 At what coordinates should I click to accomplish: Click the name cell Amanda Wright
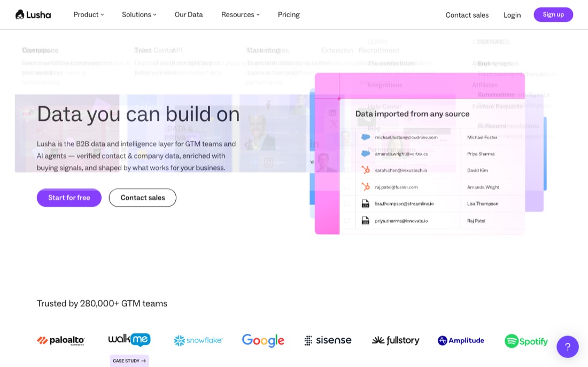coord(483,186)
